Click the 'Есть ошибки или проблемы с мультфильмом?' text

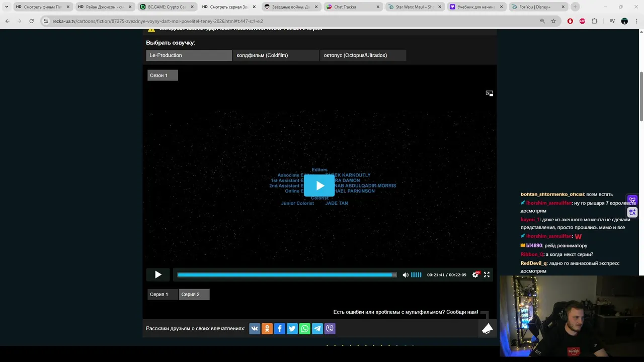[x=389, y=312]
